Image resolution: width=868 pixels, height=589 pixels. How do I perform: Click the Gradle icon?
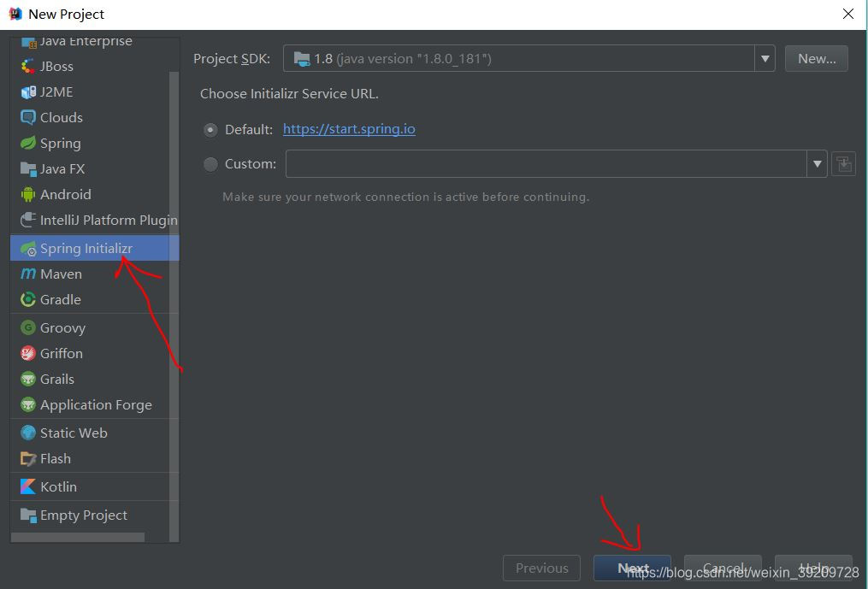click(27, 299)
